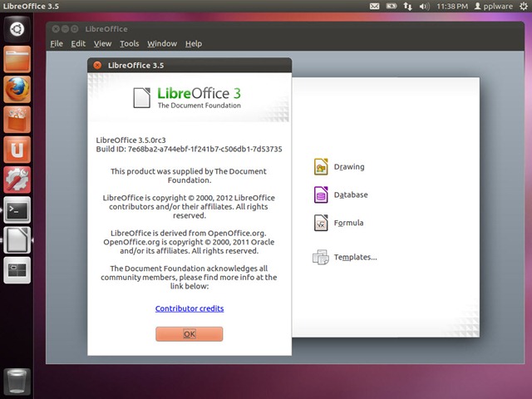This screenshot has height=399, width=532.
Task: Open the Workspace Switcher icon
Action: click(x=17, y=270)
